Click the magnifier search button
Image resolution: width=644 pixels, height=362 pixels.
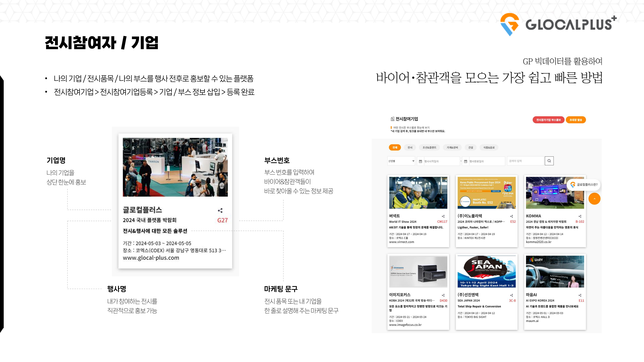coord(549,161)
